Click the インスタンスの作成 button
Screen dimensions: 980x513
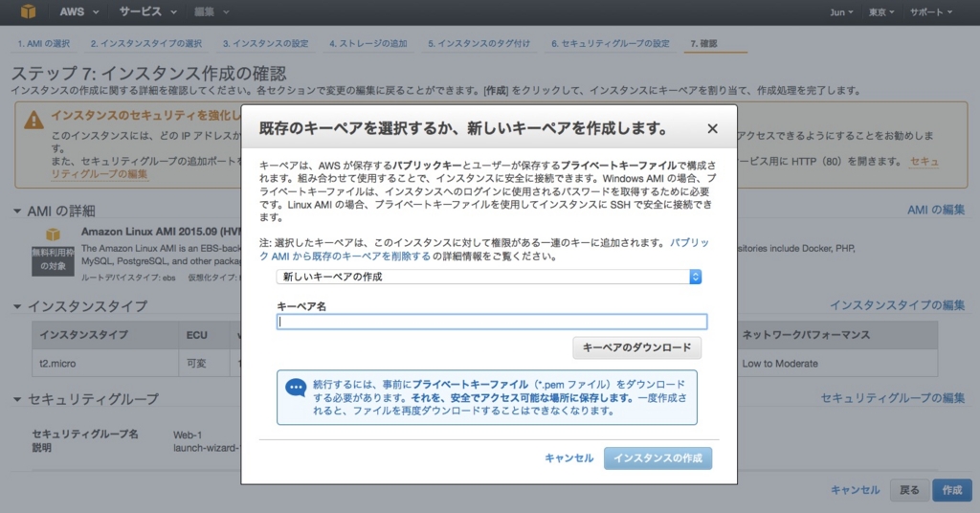tap(657, 458)
